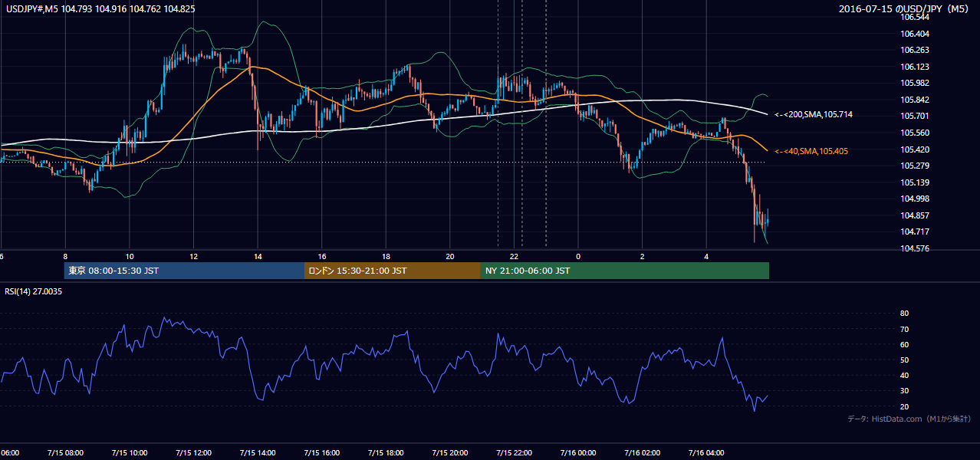Click price axis label 104.998
The height and width of the screenshot is (460, 980).
[915, 199]
